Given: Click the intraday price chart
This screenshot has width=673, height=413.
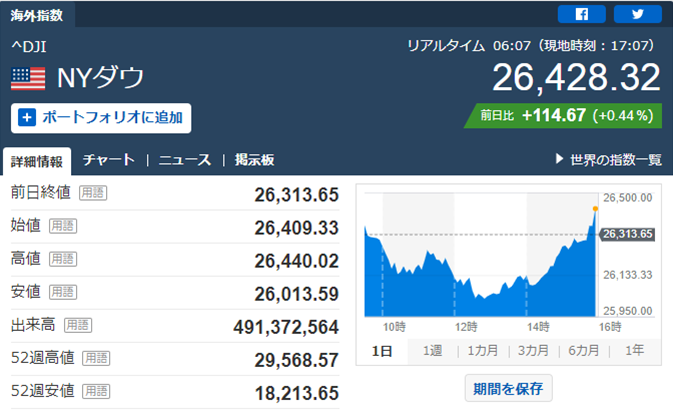Looking at the screenshot, I should pos(481,255).
